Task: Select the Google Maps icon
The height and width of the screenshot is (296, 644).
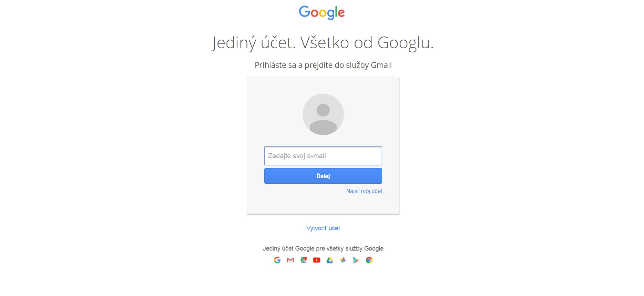Action: coord(304,260)
